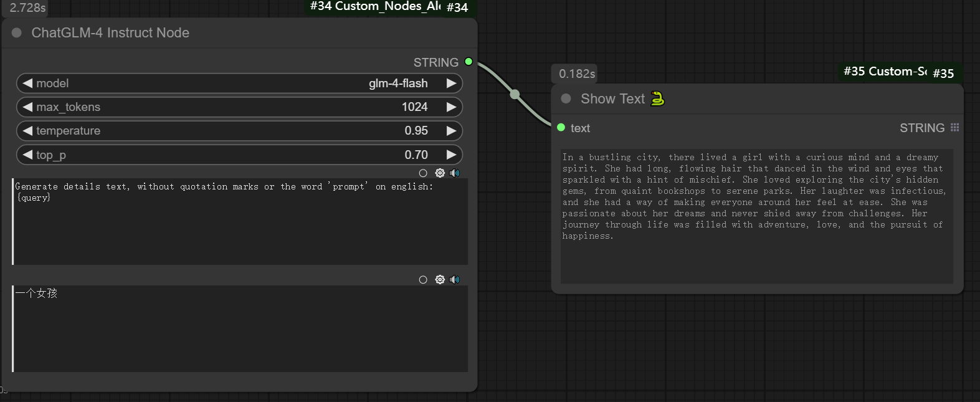Collapse the ChatGLM-4 Instruct Node via title dot
980x402 pixels.
pyautogui.click(x=17, y=33)
